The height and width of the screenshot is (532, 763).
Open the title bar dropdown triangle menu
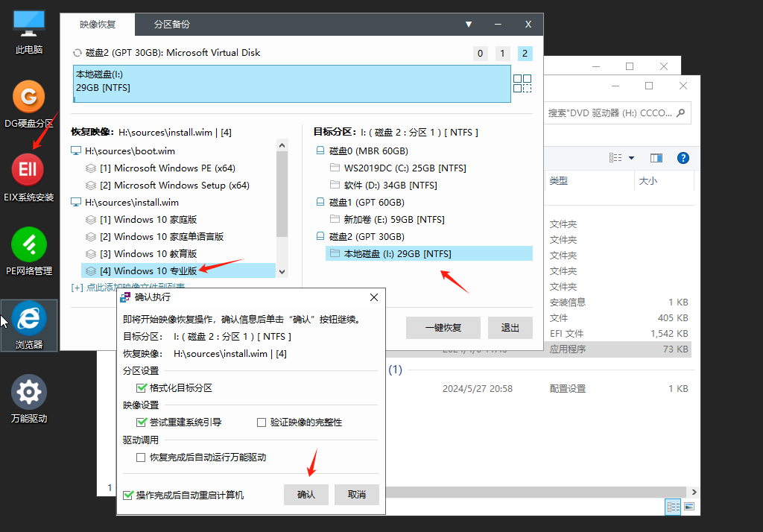468,25
